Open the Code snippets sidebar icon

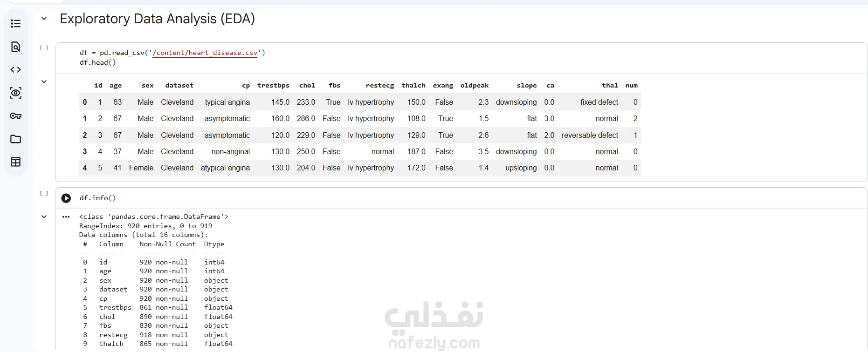15,70
